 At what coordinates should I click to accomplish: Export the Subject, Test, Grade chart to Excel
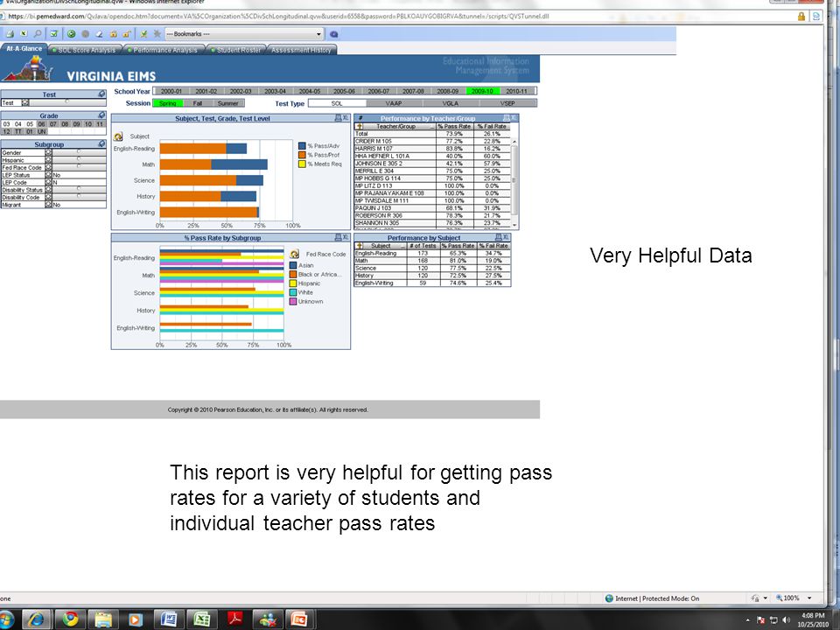tap(346, 118)
